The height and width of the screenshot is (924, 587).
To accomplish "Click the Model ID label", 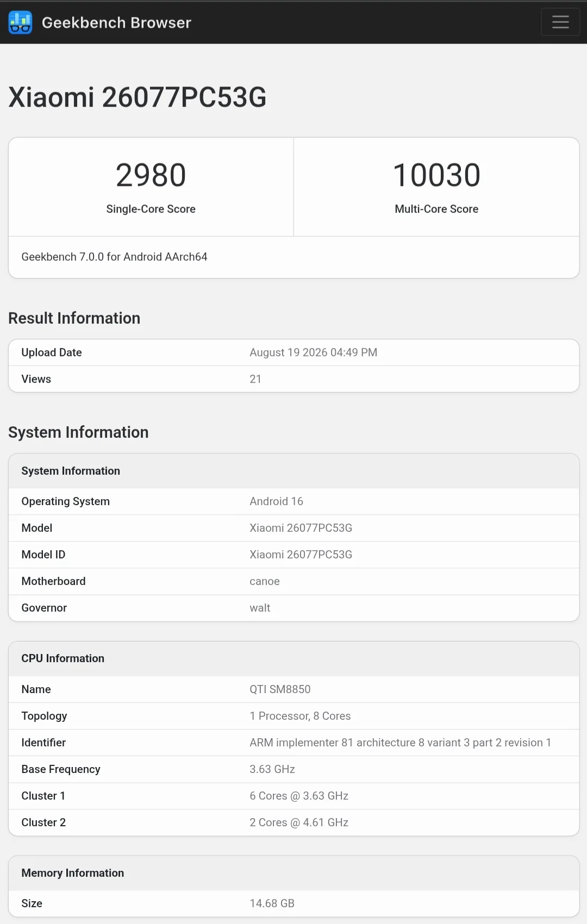I will [x=43, y=555].
